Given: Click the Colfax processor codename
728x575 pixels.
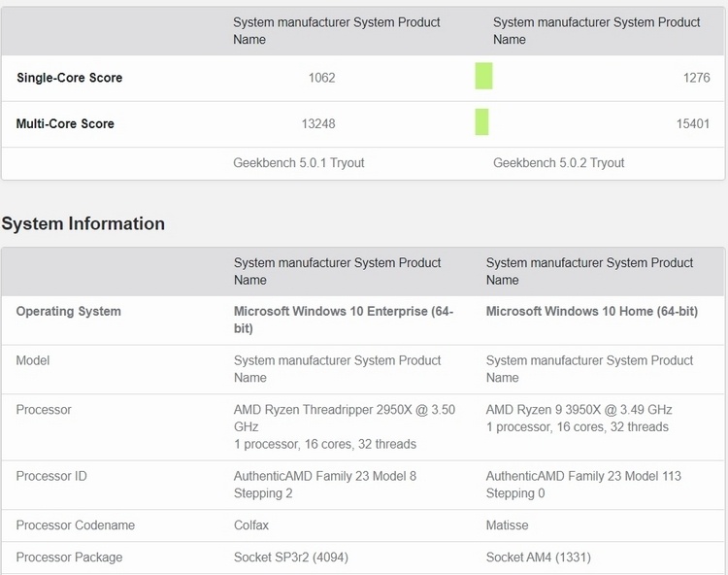Looking at the screenshot, I should (x=251, y=525).
